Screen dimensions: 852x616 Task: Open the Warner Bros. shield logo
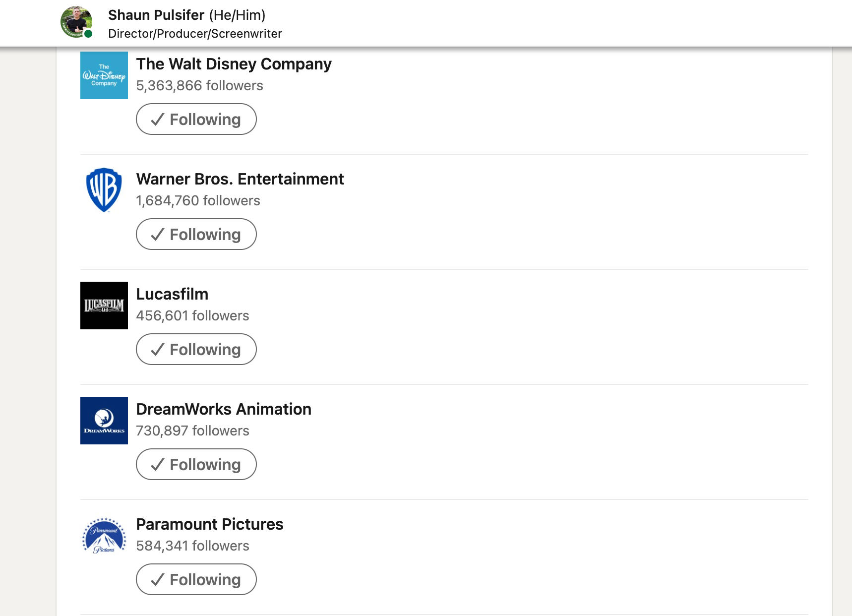click(104, 190)
